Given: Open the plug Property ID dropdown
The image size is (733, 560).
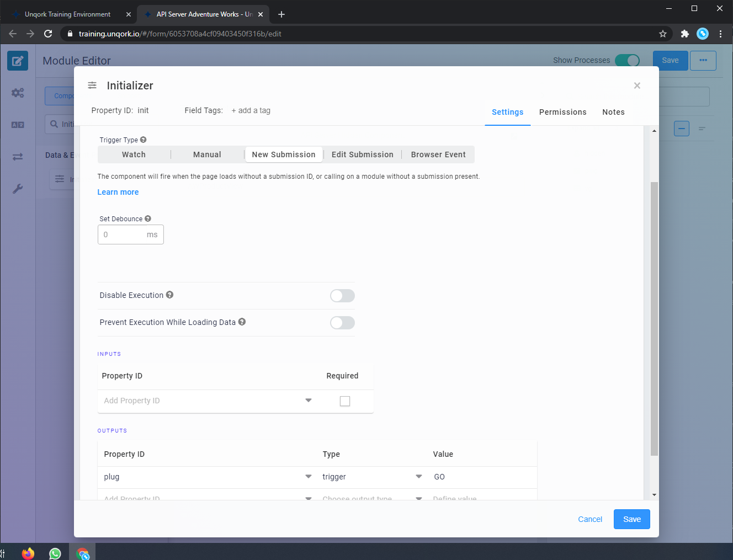Looking at the screenshot, I should point(309,477).
